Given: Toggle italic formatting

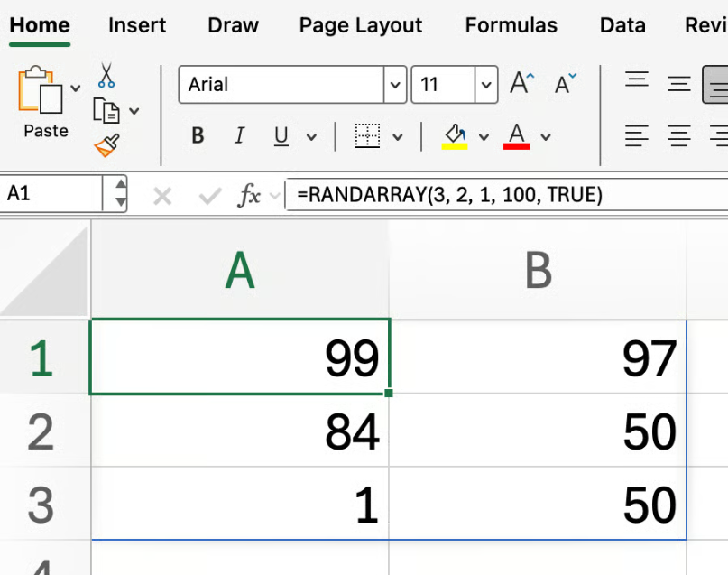Looking at the screenshot, I should 239,135.
